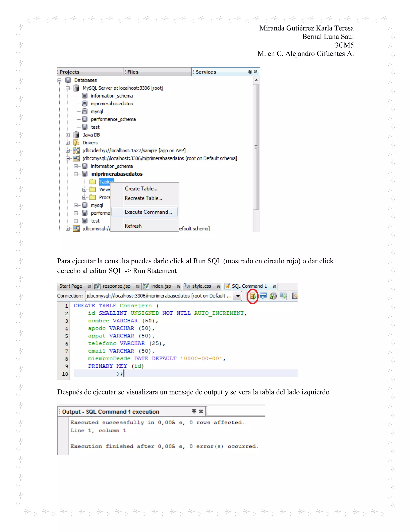Screen dimensions: 411x532
Task: Expand the Drivers folder node
Action: tap(67, 143)
